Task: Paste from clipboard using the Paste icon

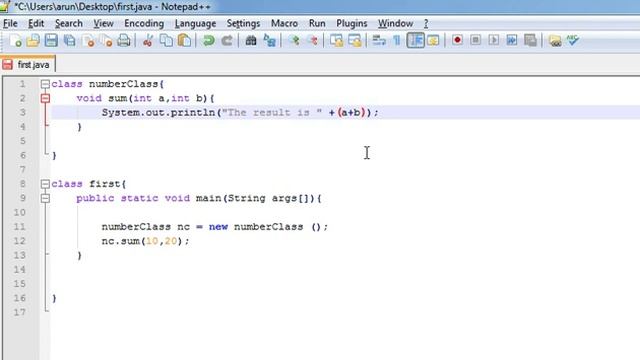Action: pyautogui.click(x=184, y=40)
